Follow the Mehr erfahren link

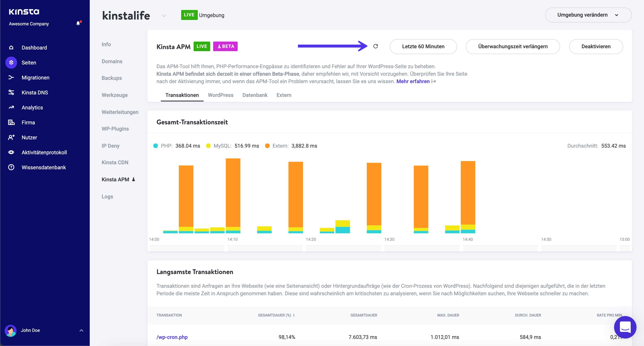tap(413, 81)
